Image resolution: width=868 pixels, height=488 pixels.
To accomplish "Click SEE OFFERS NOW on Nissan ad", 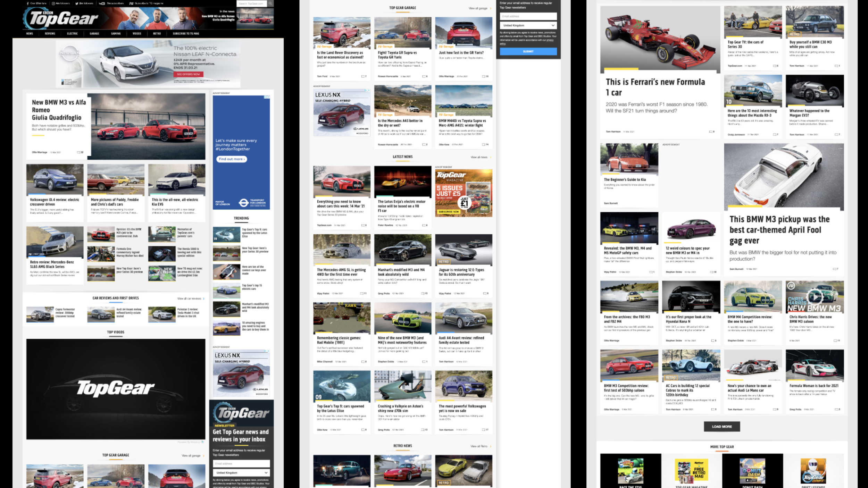I will (188, 74).
